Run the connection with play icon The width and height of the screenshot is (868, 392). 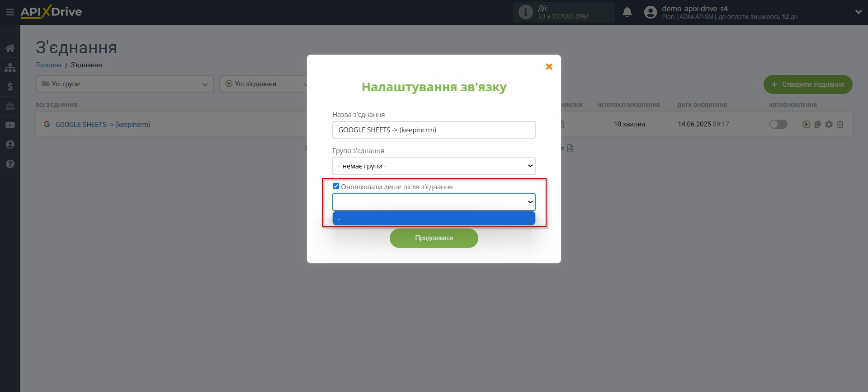[806, 124]
